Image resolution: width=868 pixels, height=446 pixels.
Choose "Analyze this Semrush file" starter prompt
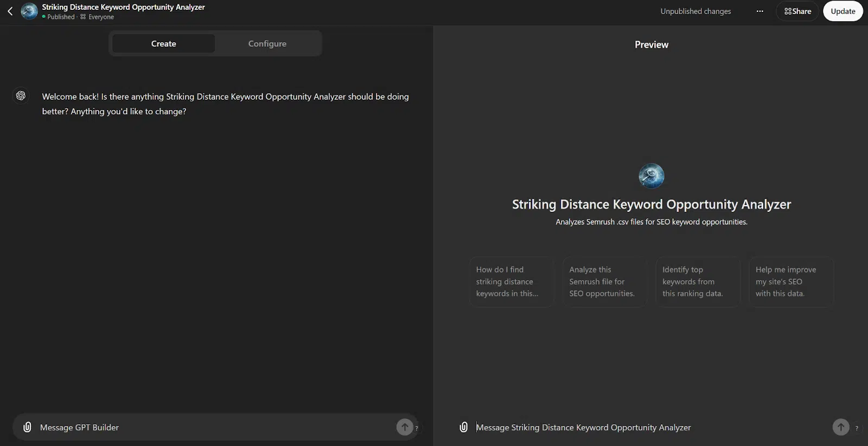coord(604,282)
